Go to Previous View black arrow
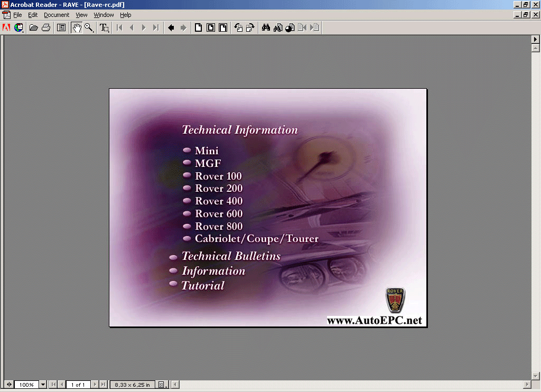 [x=171, y=27]
